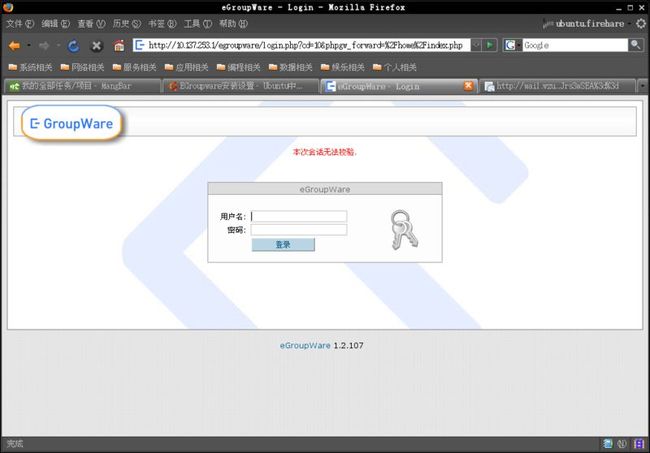Click the blue status bar extension icon
650x453 pixels.
click(608, 444)
